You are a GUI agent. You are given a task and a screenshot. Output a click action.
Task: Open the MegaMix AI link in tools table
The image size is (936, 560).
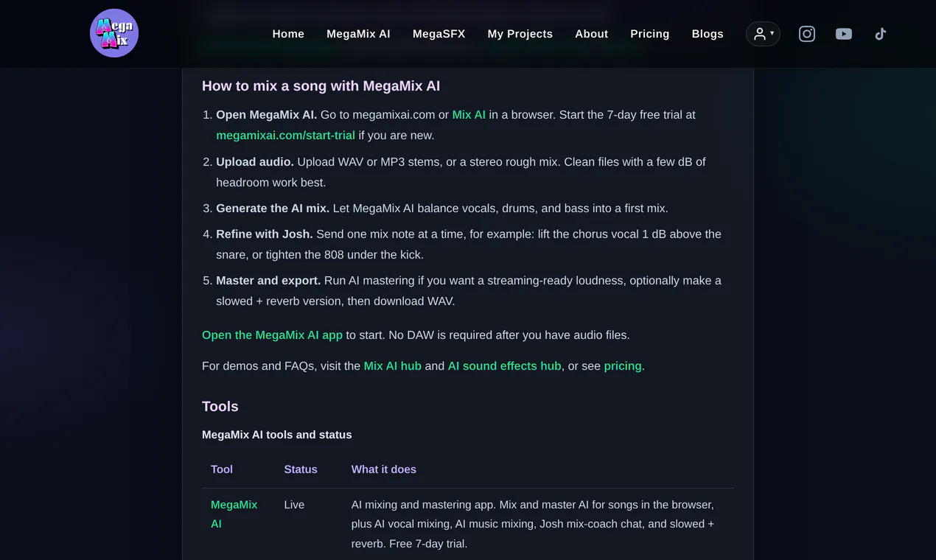234,514
